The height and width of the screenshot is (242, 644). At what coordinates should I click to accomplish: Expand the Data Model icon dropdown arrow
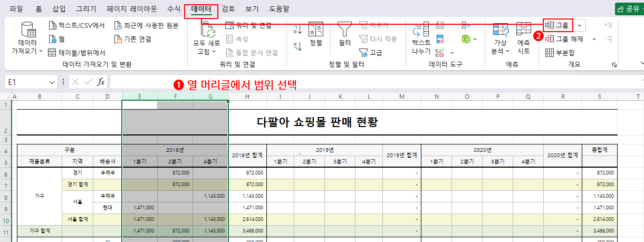click(475, 39)
